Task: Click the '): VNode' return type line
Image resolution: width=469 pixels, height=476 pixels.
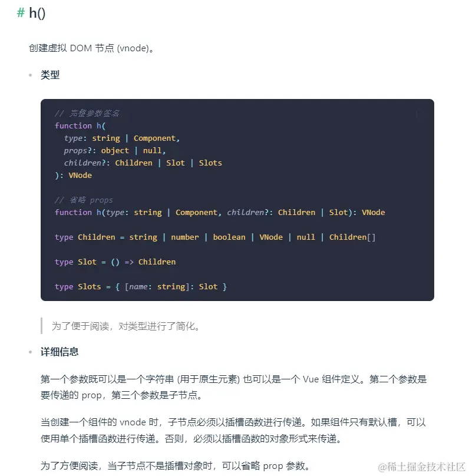Action: tap(73, 176)
